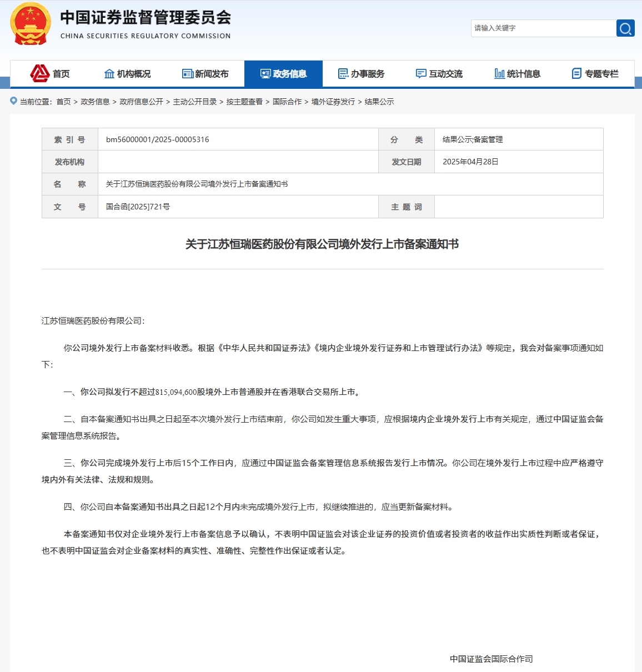Click the 当前位置 label
This screenshot has height=672, width=642.
[x=36, y=102]
